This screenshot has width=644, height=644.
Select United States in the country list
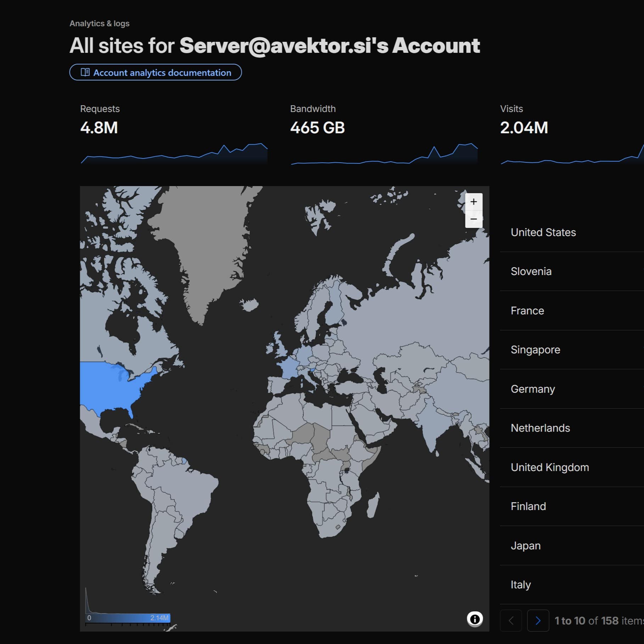[572, 232]
